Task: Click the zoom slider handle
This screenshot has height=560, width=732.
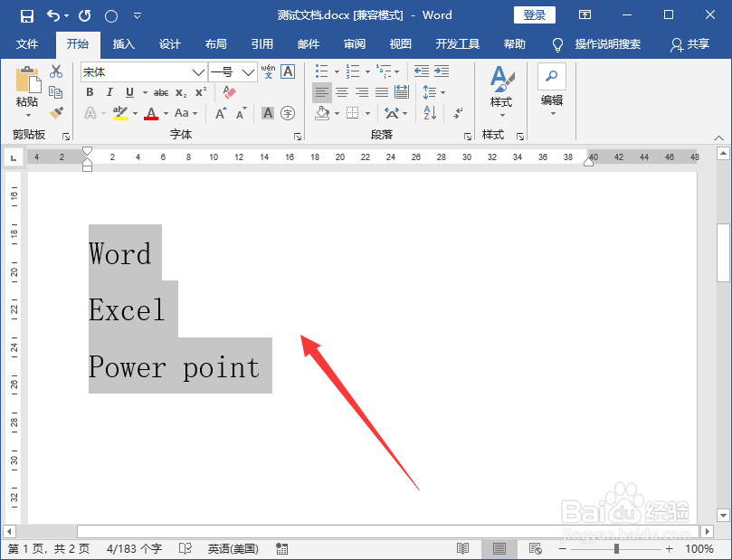Action: tap(616, 549)
